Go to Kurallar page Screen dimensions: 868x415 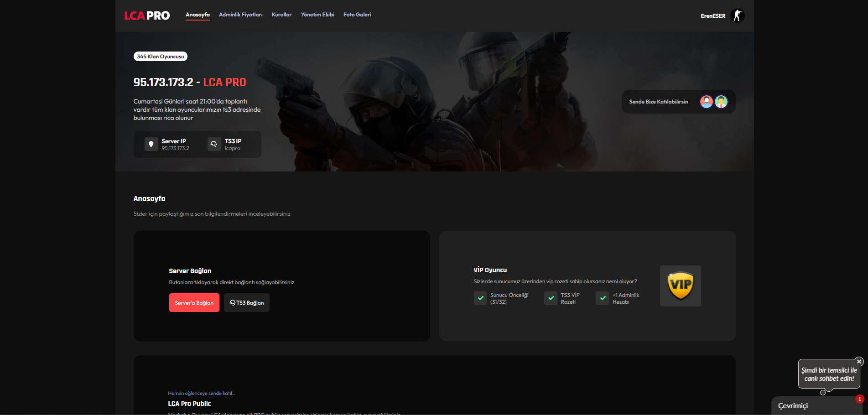click(x=281, y=15)
